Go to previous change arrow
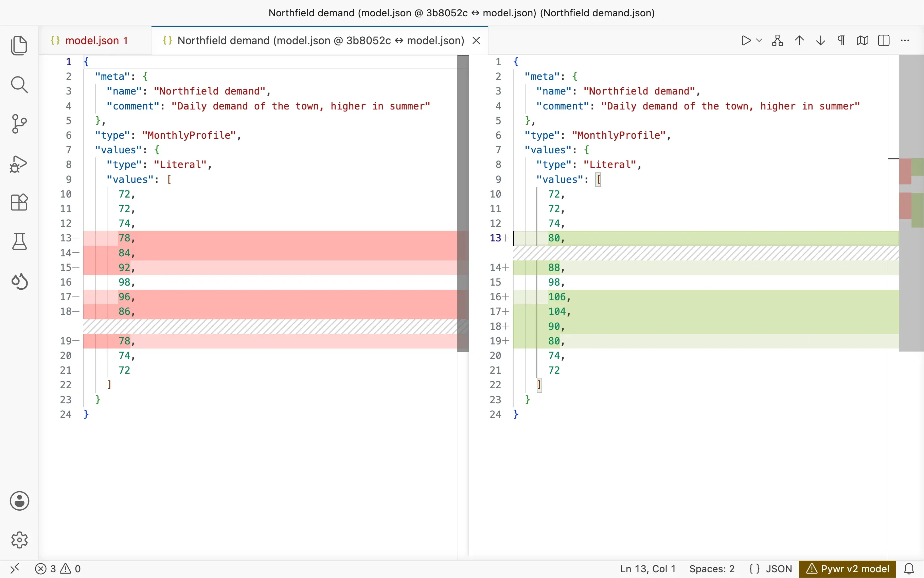The height and width of the screenshot is (578, 924). tap(799, 40)
